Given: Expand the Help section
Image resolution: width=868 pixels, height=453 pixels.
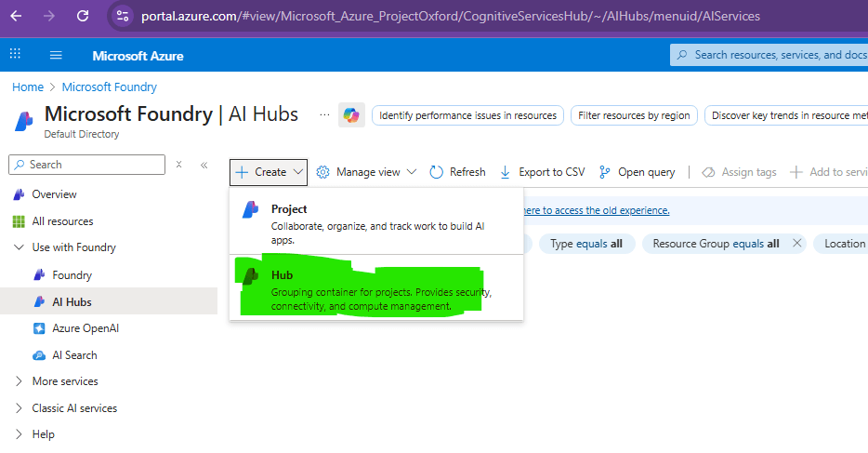Looking at the screenshot, I should [19, 434].
